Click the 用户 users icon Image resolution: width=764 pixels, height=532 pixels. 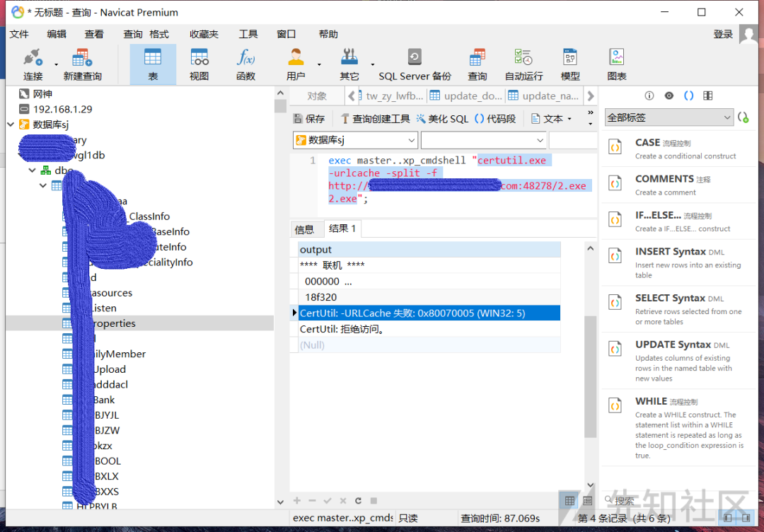(296, 64)
